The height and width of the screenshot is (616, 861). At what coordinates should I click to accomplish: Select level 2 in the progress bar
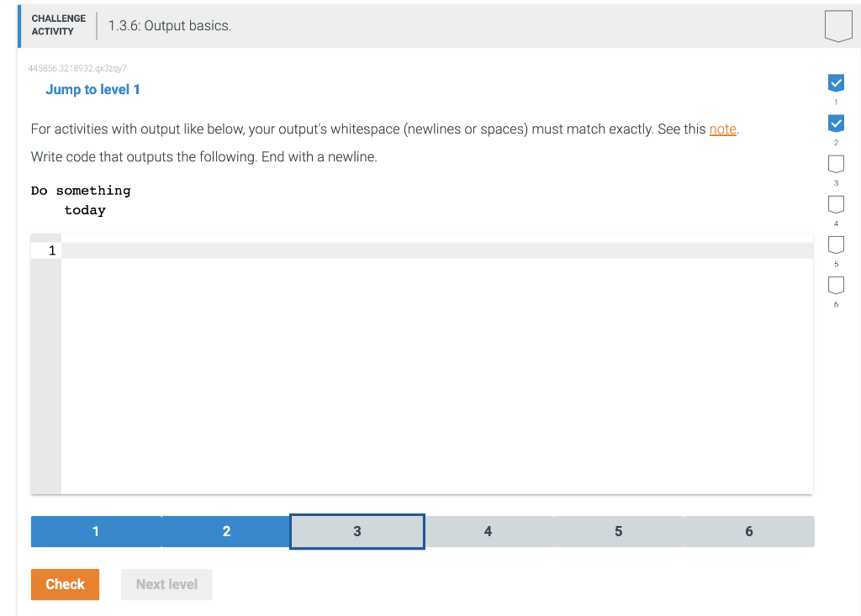point(225,531)
